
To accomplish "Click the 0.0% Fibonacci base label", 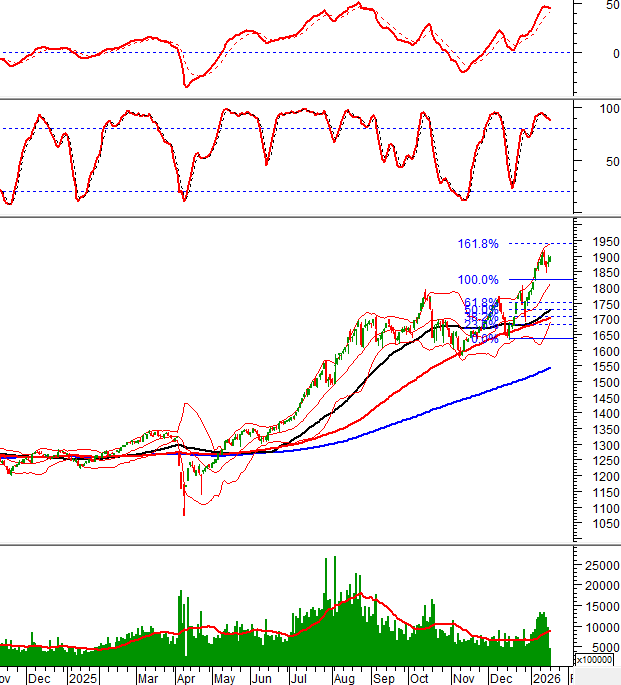I will point(484,339).
